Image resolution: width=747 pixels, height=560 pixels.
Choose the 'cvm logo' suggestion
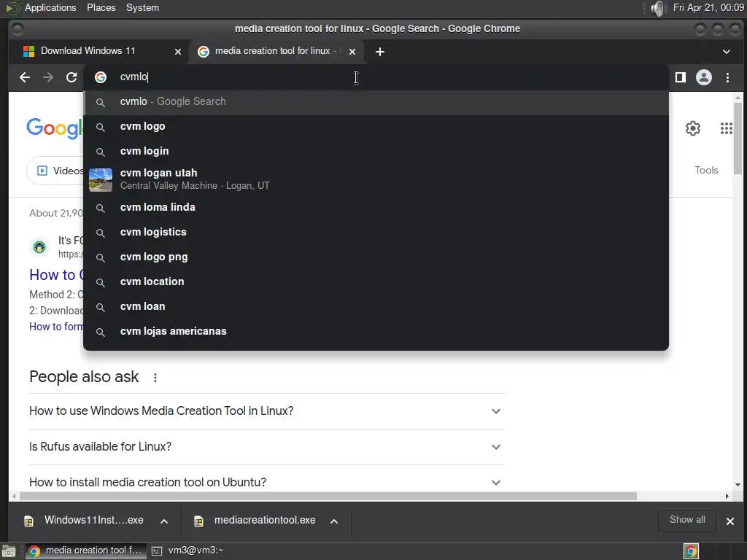point(376,127)
